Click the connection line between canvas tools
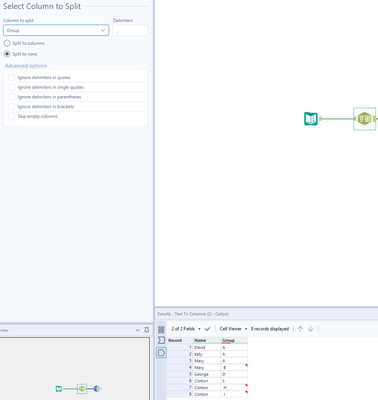The width and height of the screenshot is (378, 400). click(338, 119)
